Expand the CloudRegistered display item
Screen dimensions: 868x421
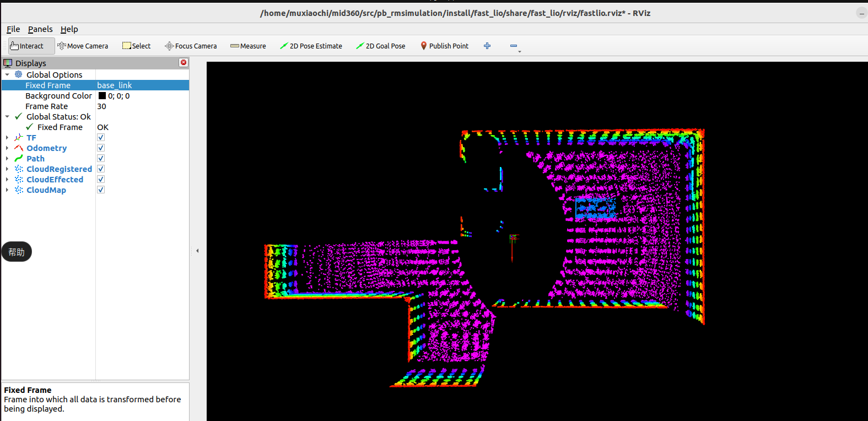click(x=7, y=169)
